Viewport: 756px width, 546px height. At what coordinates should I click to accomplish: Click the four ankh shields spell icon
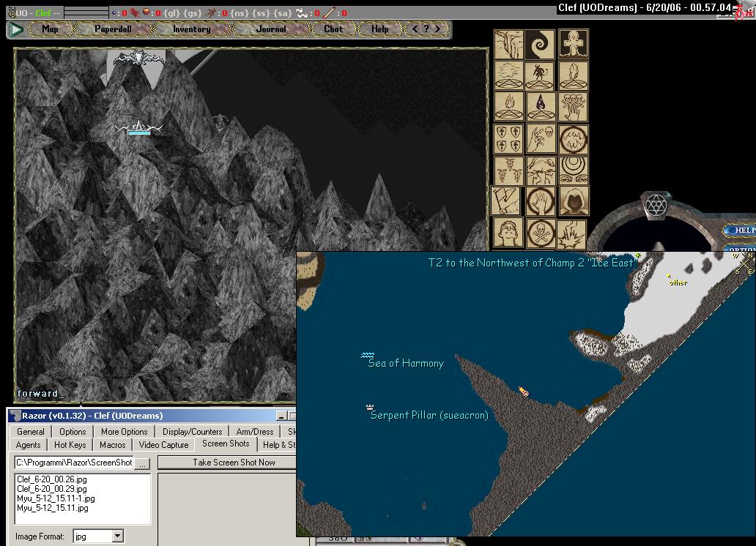click(x=508, y=139)
